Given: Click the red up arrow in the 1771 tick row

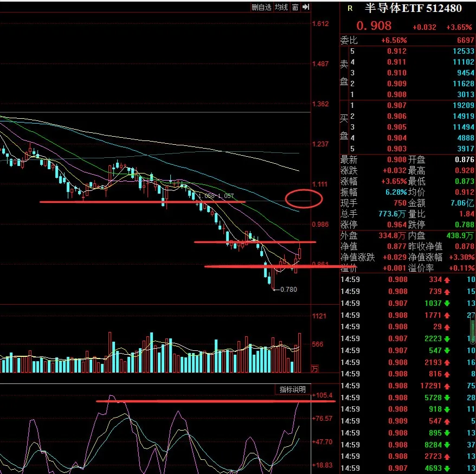Looking at the screenshot, I should pos(447,316).
